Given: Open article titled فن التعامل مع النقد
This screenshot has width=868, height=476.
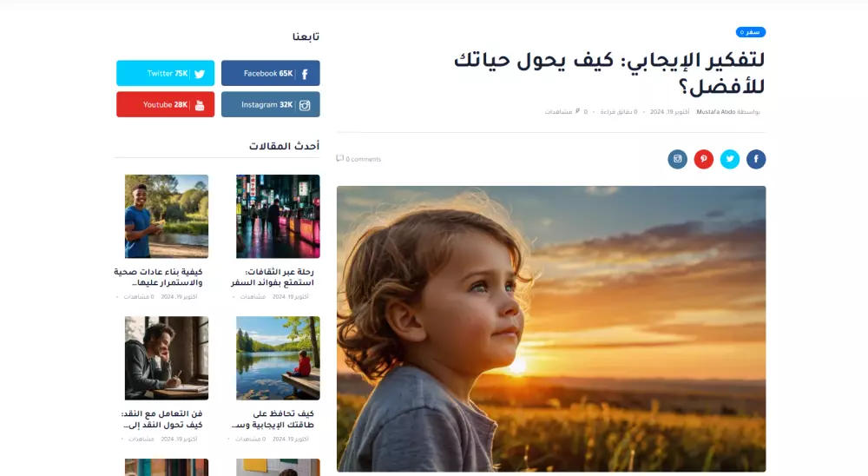Looking at the screenshot, I should [x=161, y=419].
